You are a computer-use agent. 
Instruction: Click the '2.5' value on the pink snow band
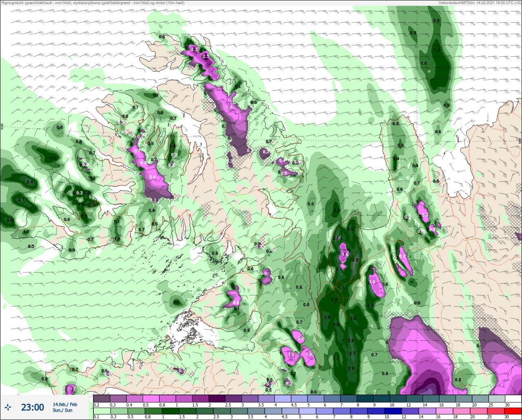(206, 56)
